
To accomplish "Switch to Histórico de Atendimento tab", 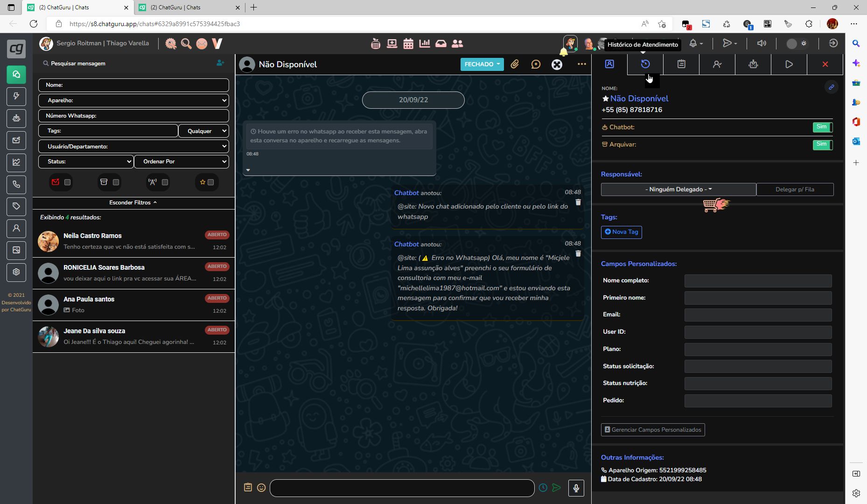I will (645, 64).
